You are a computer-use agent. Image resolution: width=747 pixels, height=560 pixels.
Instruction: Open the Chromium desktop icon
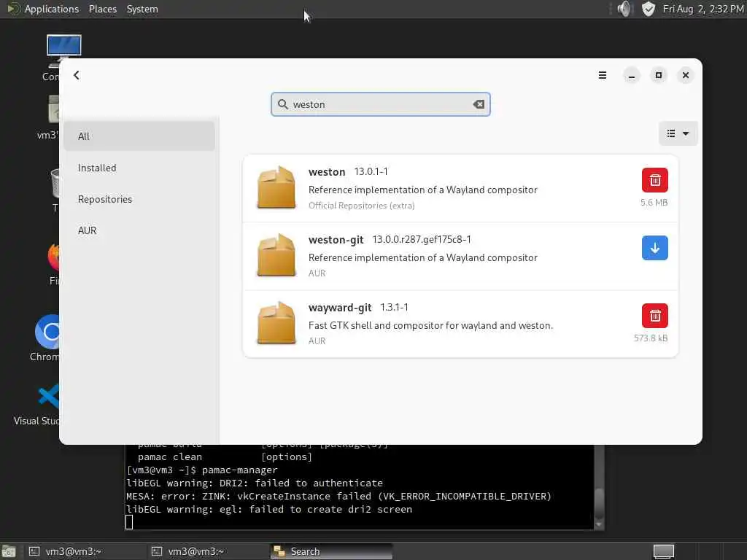click(47, 332)
